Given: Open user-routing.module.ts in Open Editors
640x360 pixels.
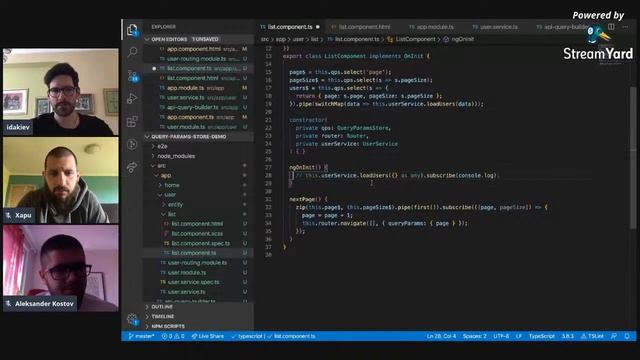Looking at the screenshot, I should point(198,59).
